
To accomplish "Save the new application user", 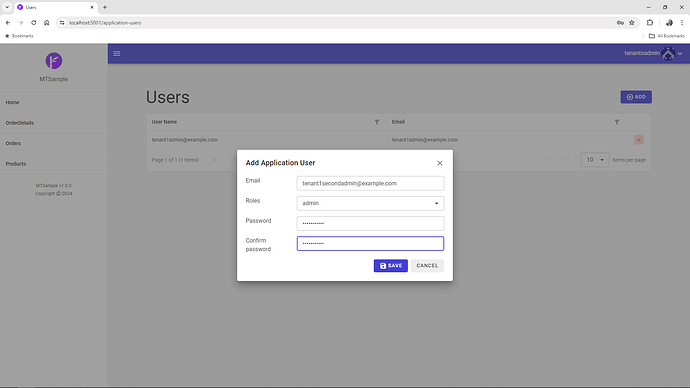I will (x=391, y=266).
